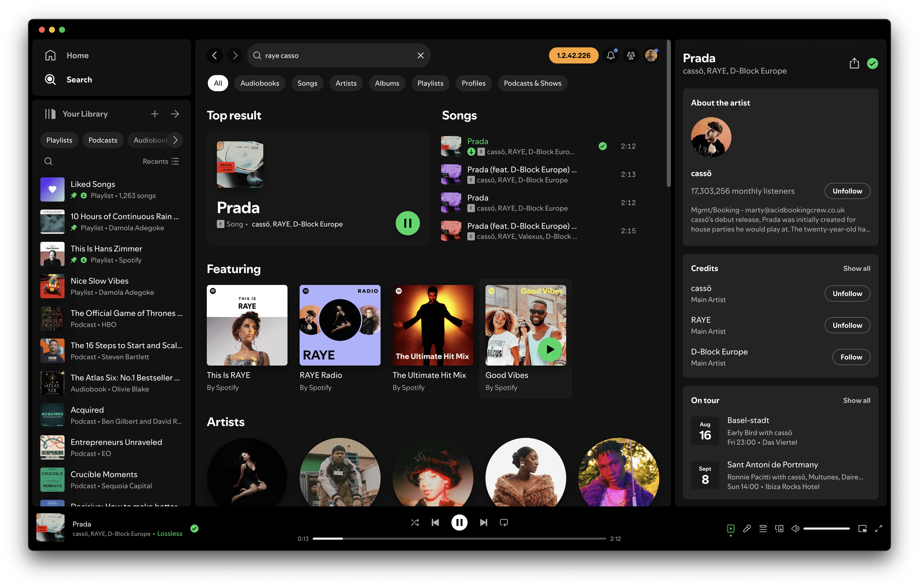
Task: Show more library filter chips with the chevron
Action: 175,140
